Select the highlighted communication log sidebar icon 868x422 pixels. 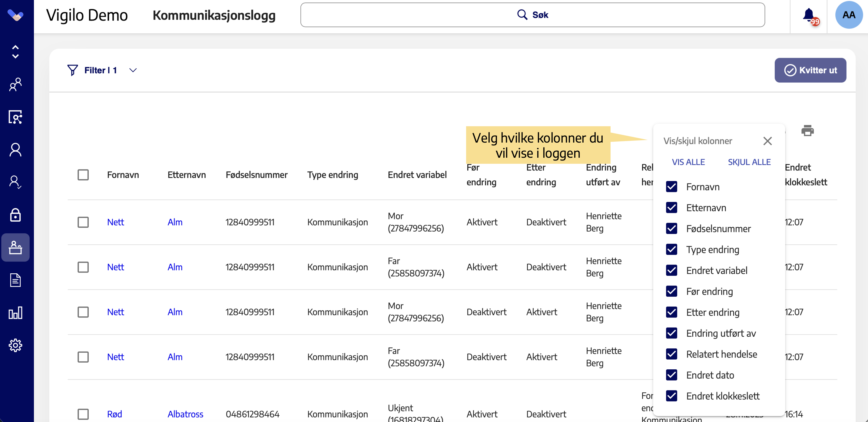coord(15,248)
